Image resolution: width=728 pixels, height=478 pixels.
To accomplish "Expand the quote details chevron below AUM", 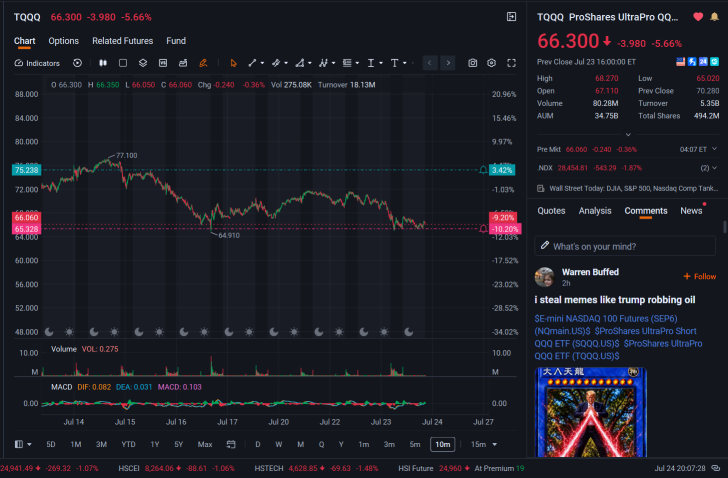I will pyautogui.click(x=628, y=135).
